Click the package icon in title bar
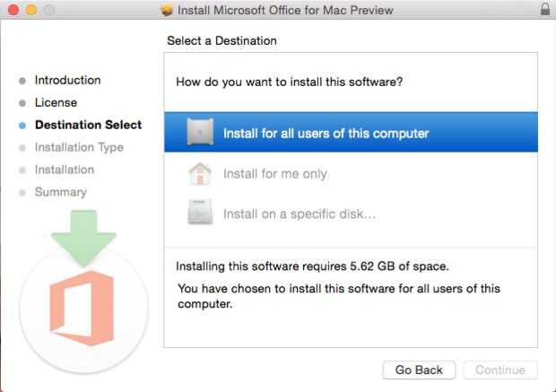556x392 pixels. pyautogui.click(x=166, y=11)
